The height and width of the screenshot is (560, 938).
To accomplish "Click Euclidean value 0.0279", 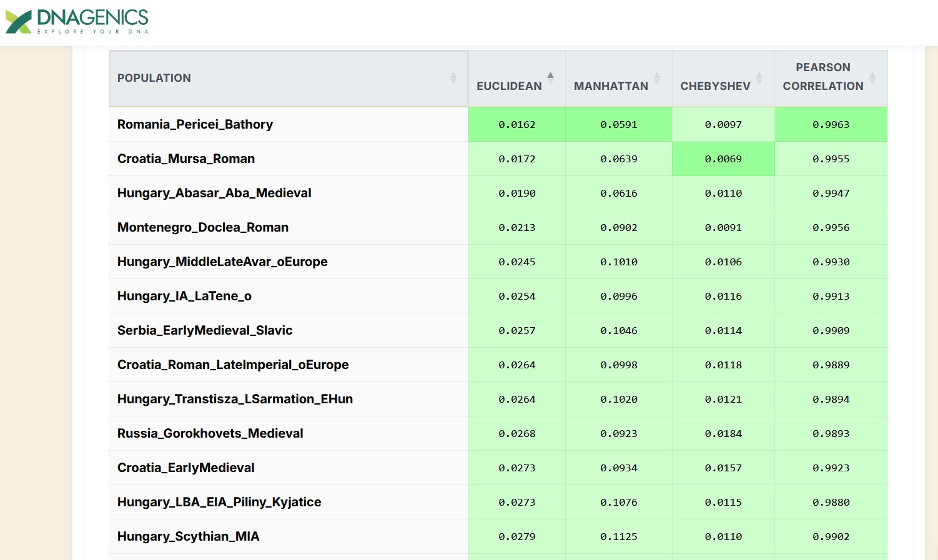I will pyautogui.click(x=517, y=537).
